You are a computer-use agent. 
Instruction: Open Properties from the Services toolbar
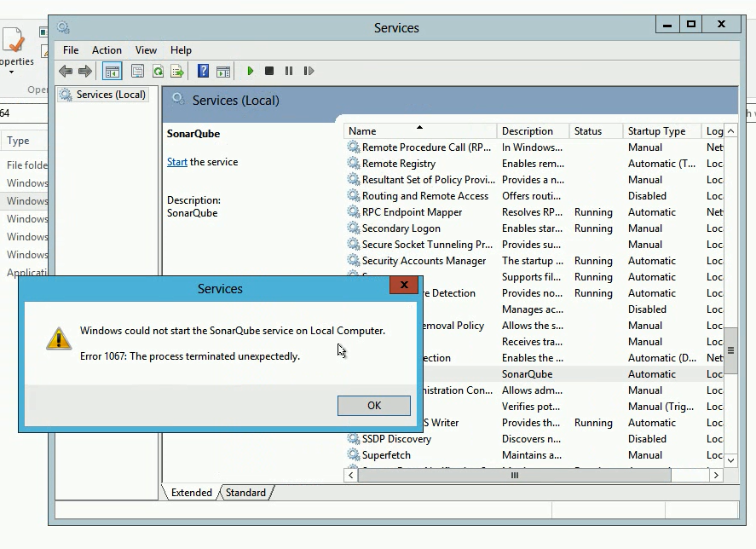(137, 72)
